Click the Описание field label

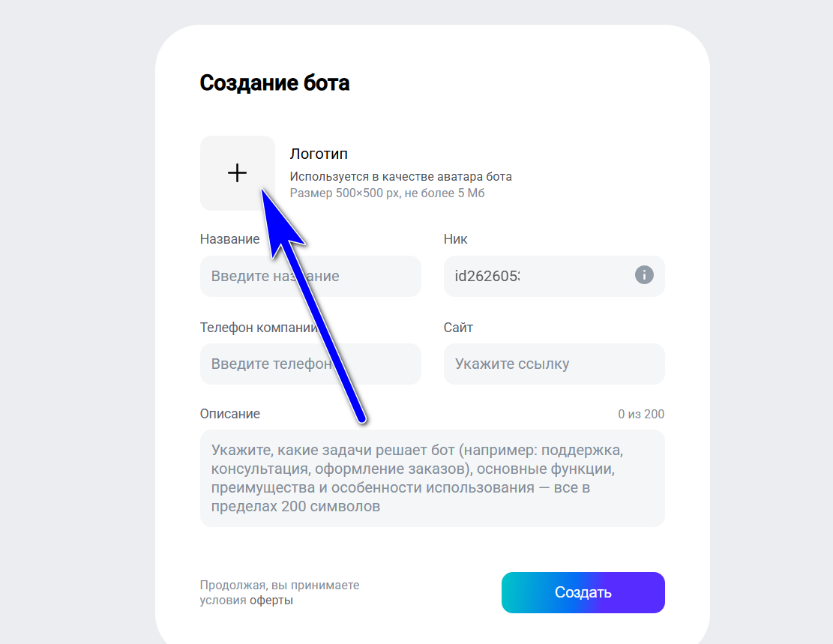(x=230, y=414)
